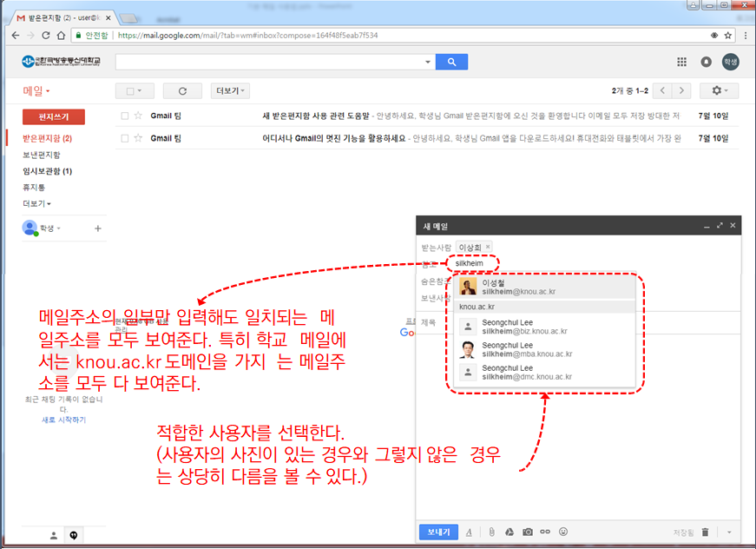Open the 학생 chat status dropdown

pyautogui.click(x=50, y=228)
